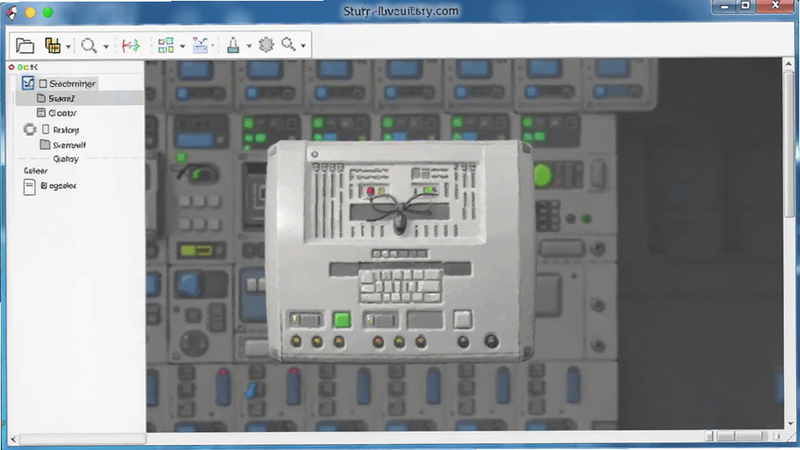Click the application logo in title bar

(x=11, y=13)
